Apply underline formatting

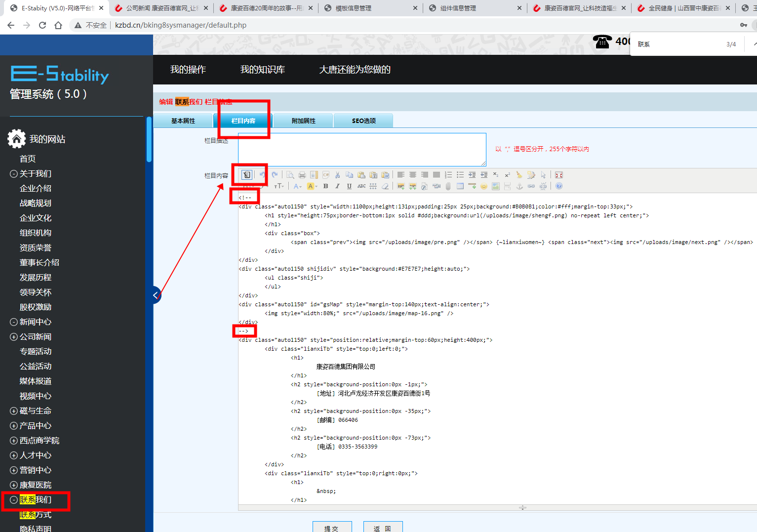(x=349, y=186)
